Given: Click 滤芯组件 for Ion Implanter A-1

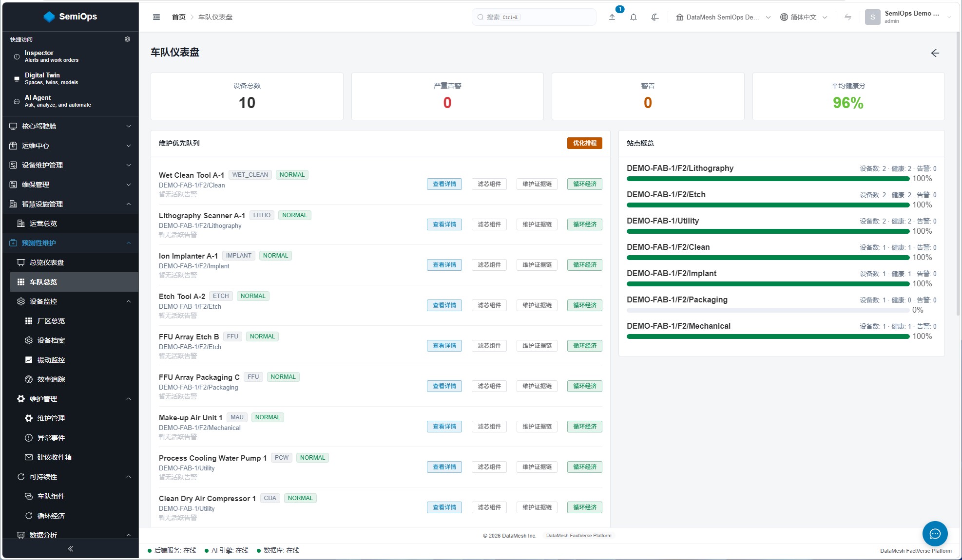Looking at the screenshot, I should [x=489, y=265].
